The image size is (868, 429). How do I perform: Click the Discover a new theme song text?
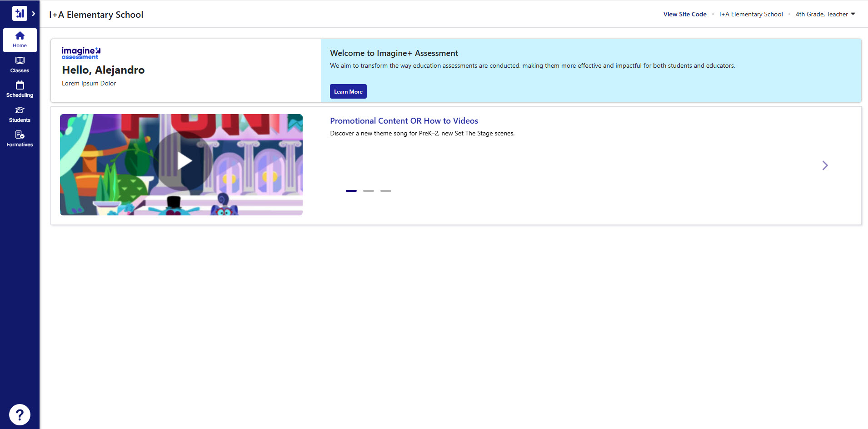422,133
